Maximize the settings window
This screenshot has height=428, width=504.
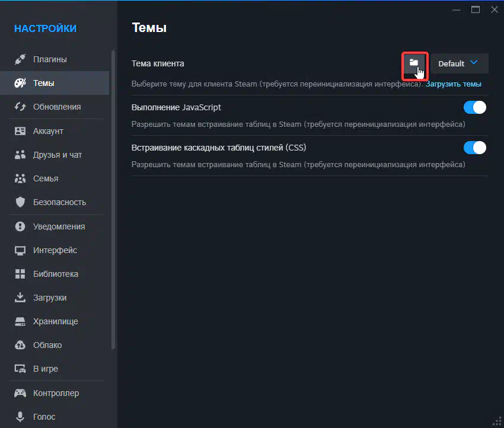pyautogui.click(x=476, y=10)
